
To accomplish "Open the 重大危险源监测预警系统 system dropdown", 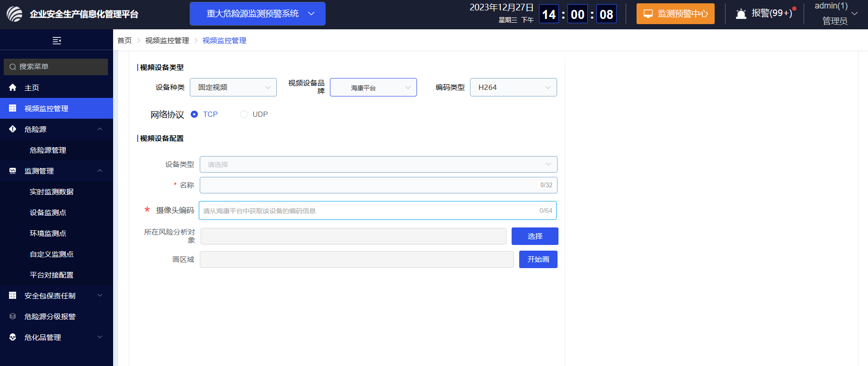I will [x=257, y=14].
